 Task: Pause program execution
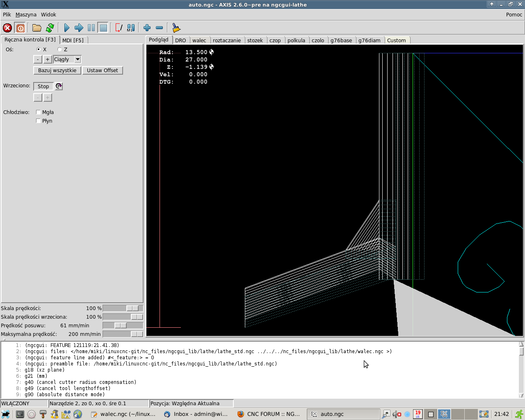pyautogui.click(x=91, y=28)
